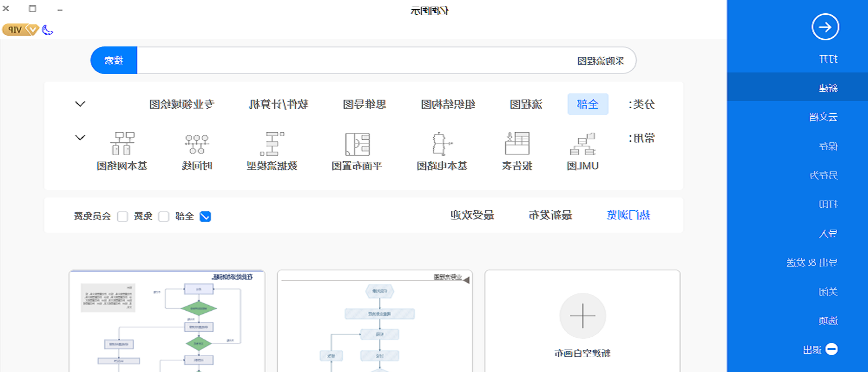Viewport: 868px width, 372px height.
Task: Focus the 采购流程图 search field
Action: click(387, 60)
